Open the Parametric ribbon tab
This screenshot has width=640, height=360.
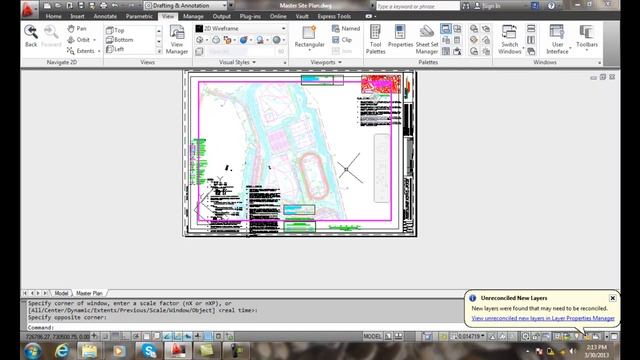[139, 16]
